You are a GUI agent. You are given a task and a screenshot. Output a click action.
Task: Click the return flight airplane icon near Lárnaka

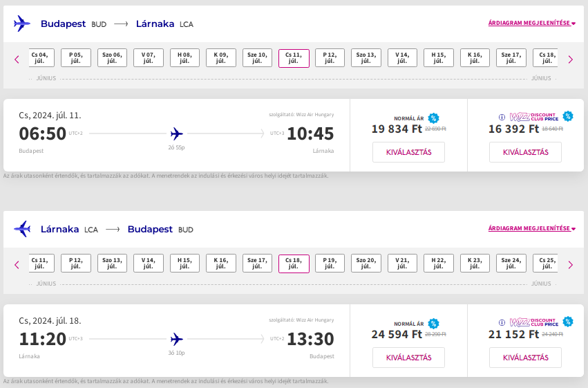point(21,229)
